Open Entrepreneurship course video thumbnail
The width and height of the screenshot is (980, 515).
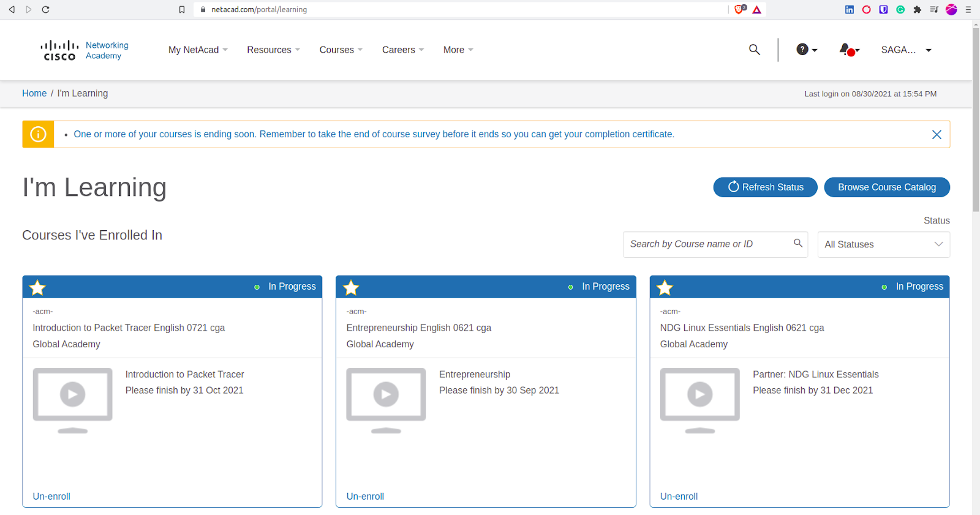coord(386,400)
